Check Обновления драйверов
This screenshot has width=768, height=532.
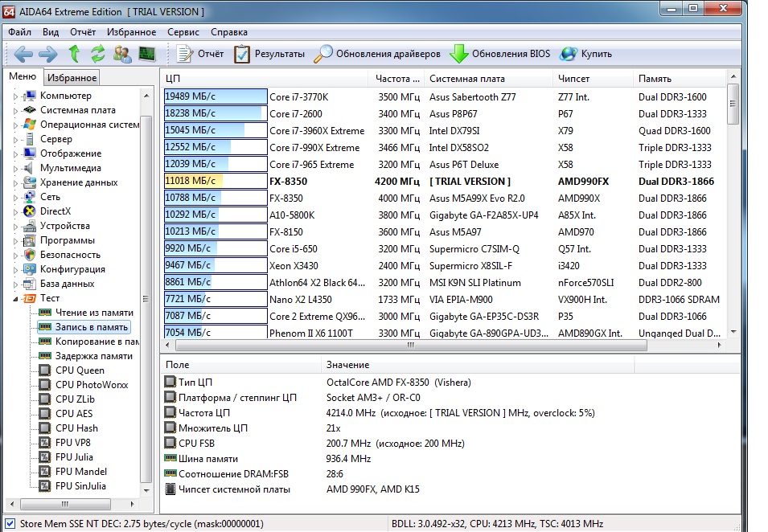pyautogui.click(x=377, y=54)
